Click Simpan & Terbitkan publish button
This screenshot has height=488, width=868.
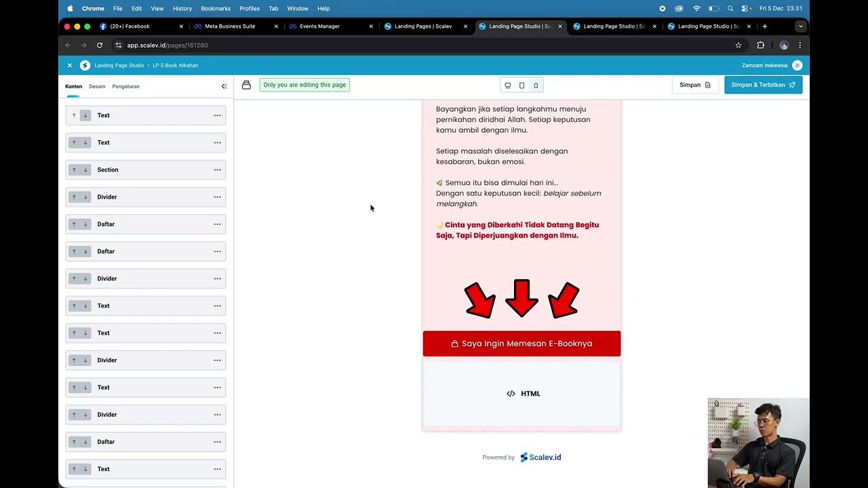[x=764, y=85]
